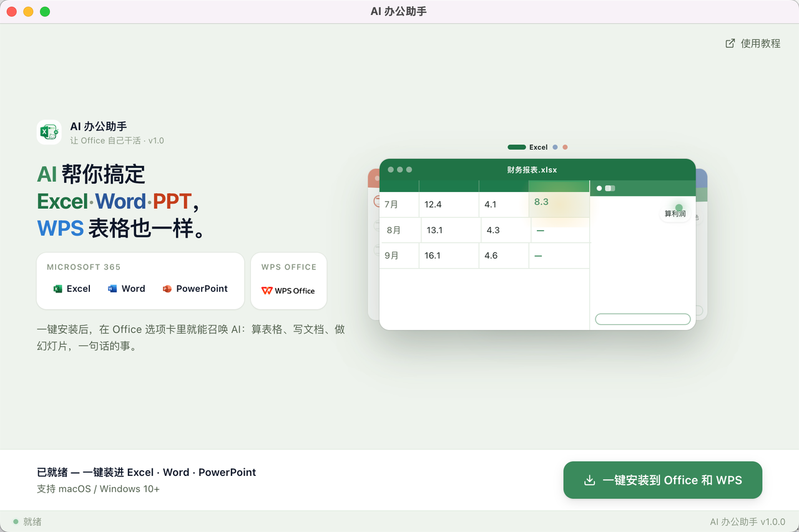
Task: Click the external-link icon beside 使用教程
Action: (730, 43)
